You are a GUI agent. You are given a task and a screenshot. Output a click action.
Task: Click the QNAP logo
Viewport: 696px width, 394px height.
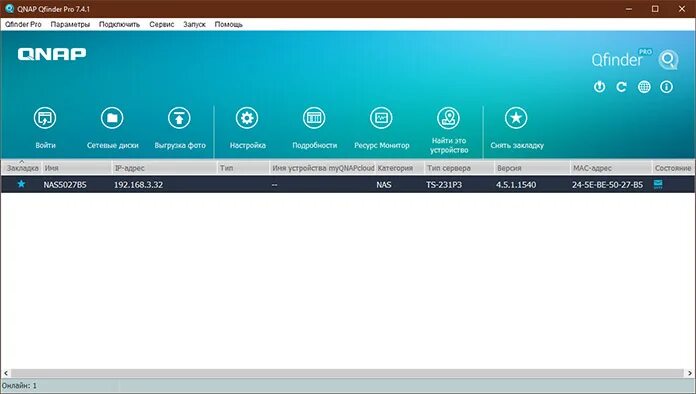pyautogui.click(x=52, y=54)
